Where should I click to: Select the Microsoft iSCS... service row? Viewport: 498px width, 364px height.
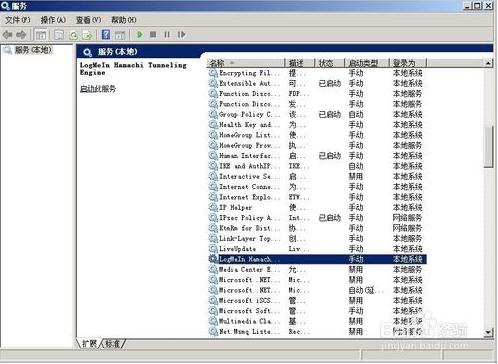tap(317, 300)
